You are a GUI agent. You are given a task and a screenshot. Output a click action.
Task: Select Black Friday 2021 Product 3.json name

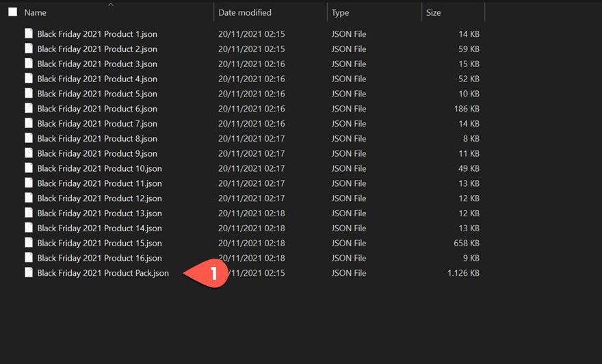click(x=97, y=64)
